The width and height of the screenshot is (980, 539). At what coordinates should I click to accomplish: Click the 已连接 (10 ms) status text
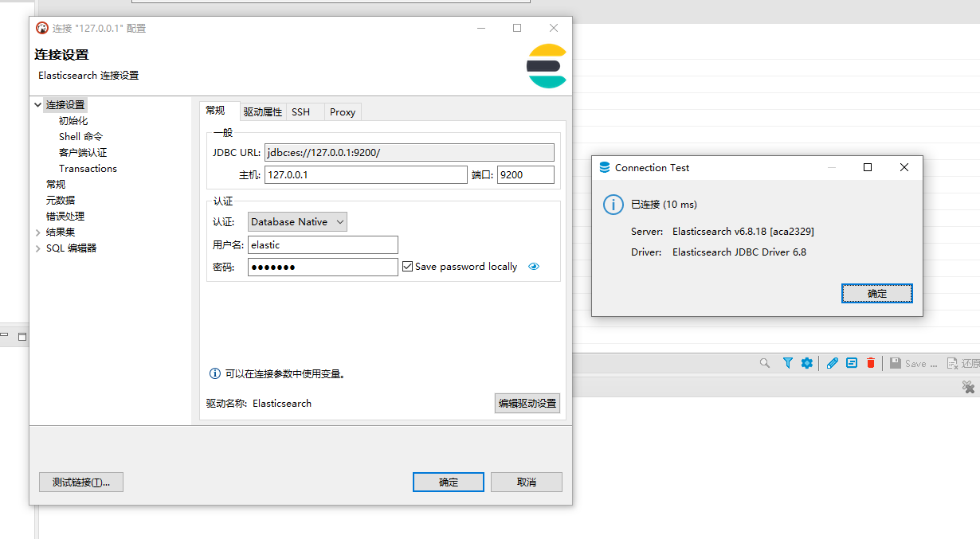(664, 205)
